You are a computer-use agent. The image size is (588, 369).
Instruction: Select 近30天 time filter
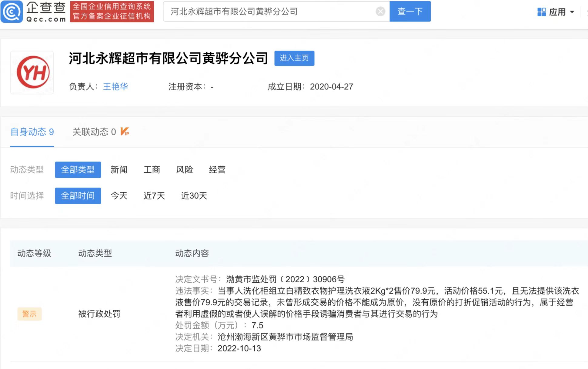(194, 196)
